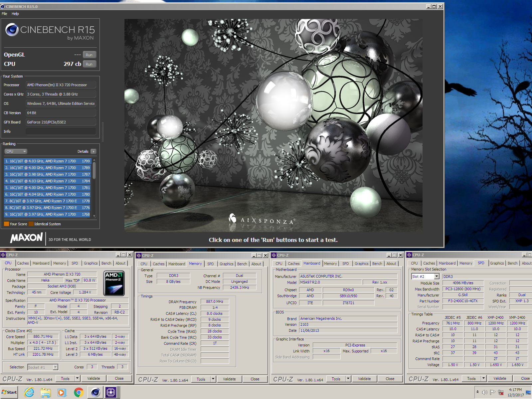Click the Show Desktop icon in tray corner
This screenshot has width=532, height=399.
(528, 393)
